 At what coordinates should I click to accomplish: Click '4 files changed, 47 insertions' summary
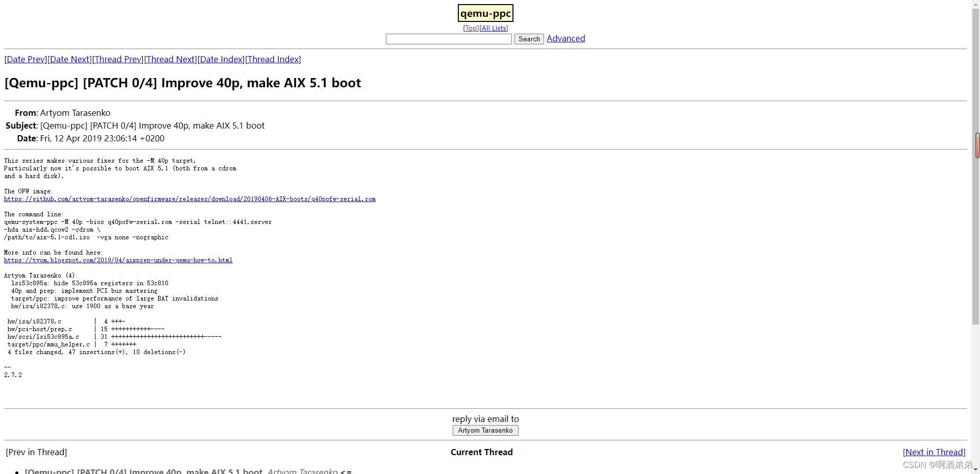[x=96, y=353]
